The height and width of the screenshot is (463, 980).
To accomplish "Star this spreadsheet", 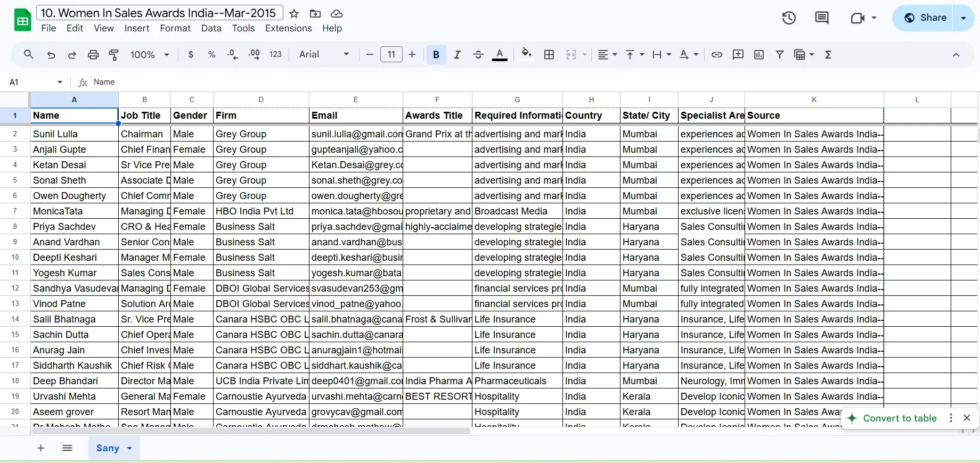I will (x=294, y=14).
